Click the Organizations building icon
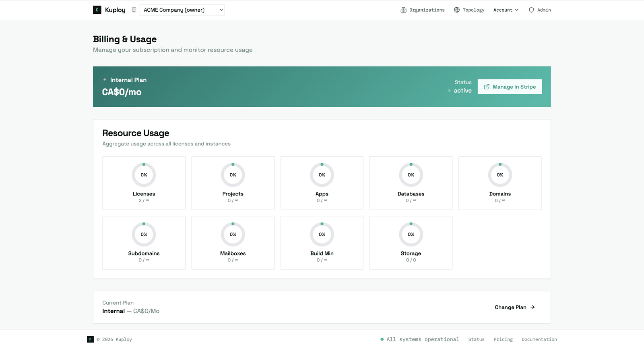Image resolution: width=644 pixels, height=349 pixels. (x=403, y=10)
